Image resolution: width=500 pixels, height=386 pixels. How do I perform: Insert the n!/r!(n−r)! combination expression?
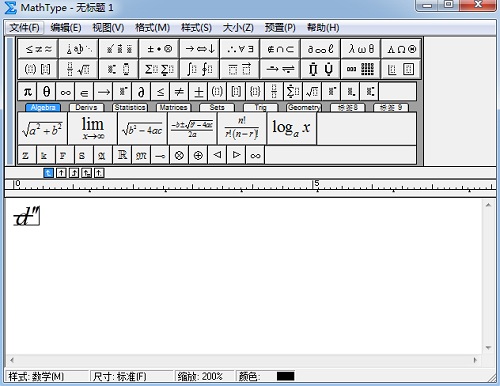[242, 128]
